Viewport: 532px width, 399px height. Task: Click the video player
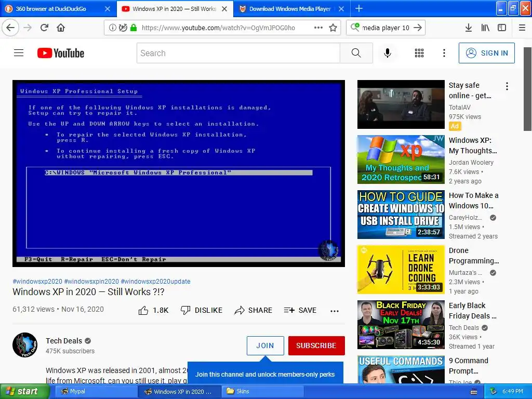click(x=179, y=174)
